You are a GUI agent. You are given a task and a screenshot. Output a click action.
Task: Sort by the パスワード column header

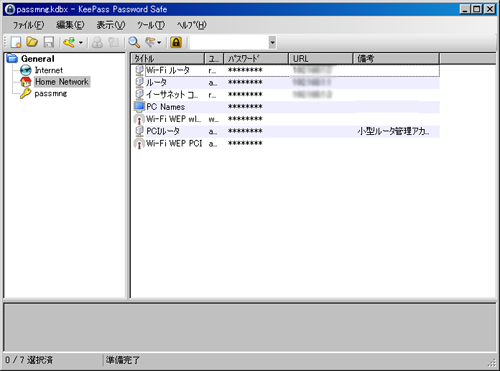(x=256, y=59)
